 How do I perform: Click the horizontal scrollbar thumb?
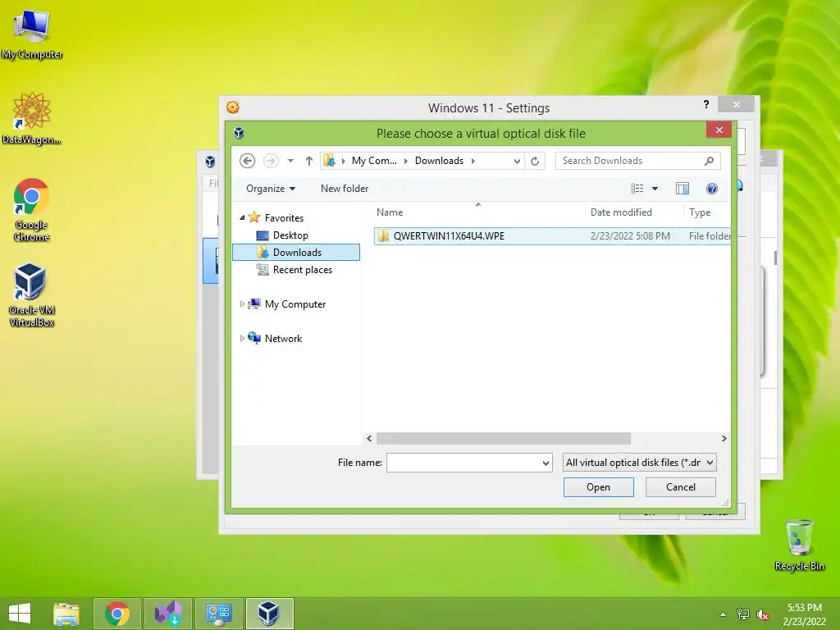pos(504,438)
